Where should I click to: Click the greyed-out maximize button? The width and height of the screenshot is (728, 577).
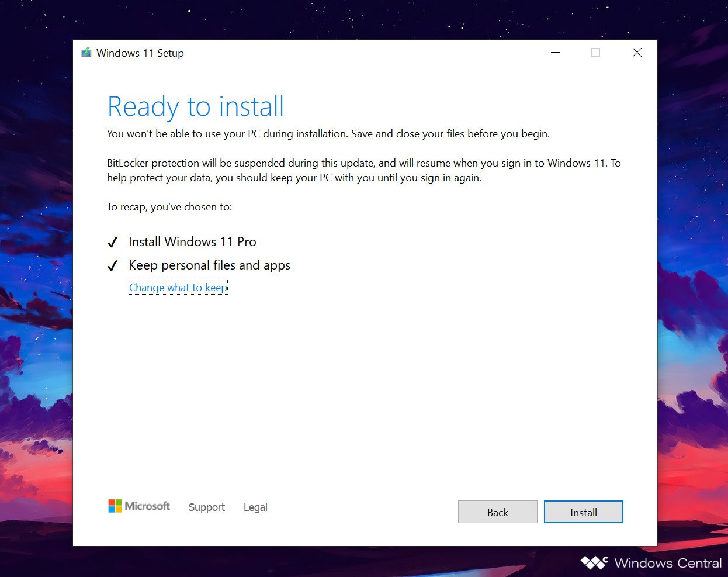coord(595,53)
